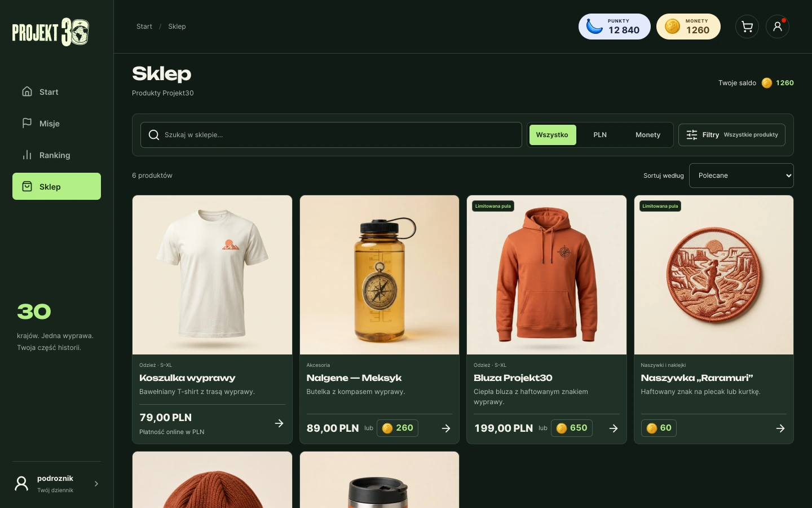The height and width of the screenshot is (508, 812).
Task: Click the 260 coin price chip
Action: click(398, 428)
